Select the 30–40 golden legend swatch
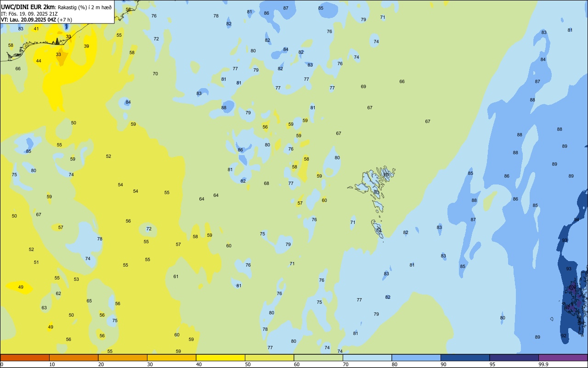Viewport: 588px width, 368px height. click(171, 357)
